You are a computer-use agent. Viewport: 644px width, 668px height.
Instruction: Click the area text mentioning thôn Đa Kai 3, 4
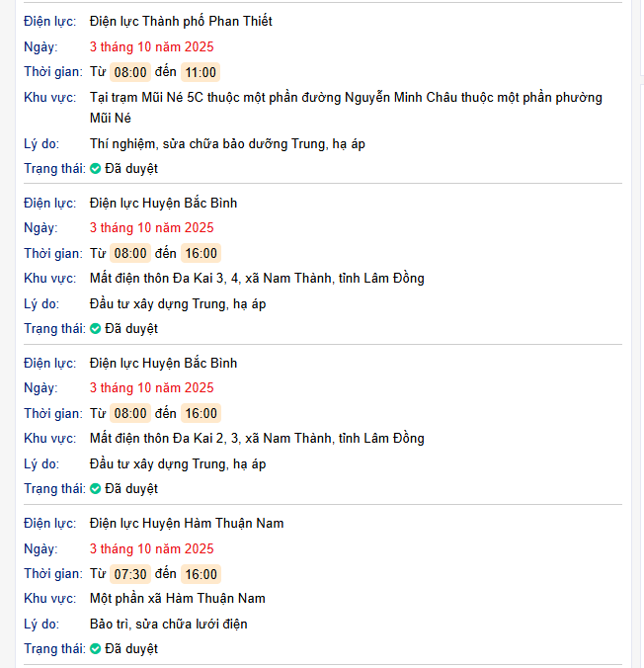point(257,278)
